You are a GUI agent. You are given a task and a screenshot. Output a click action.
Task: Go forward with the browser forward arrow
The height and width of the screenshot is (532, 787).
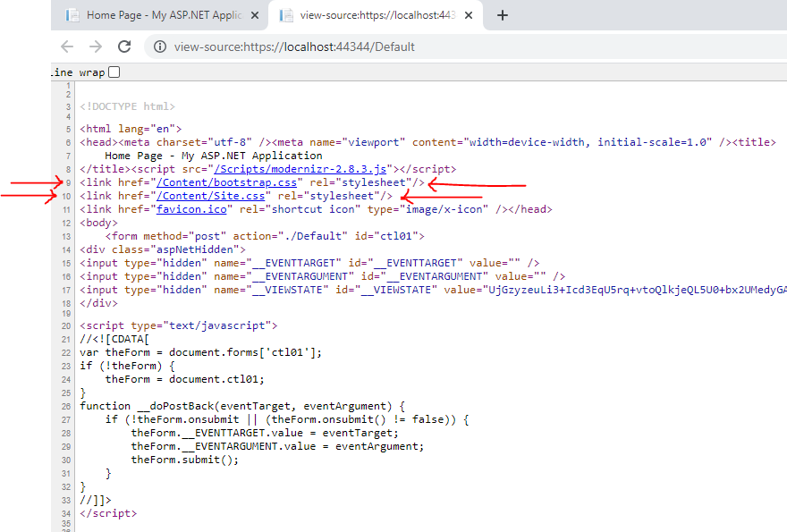tap(96, 46)
